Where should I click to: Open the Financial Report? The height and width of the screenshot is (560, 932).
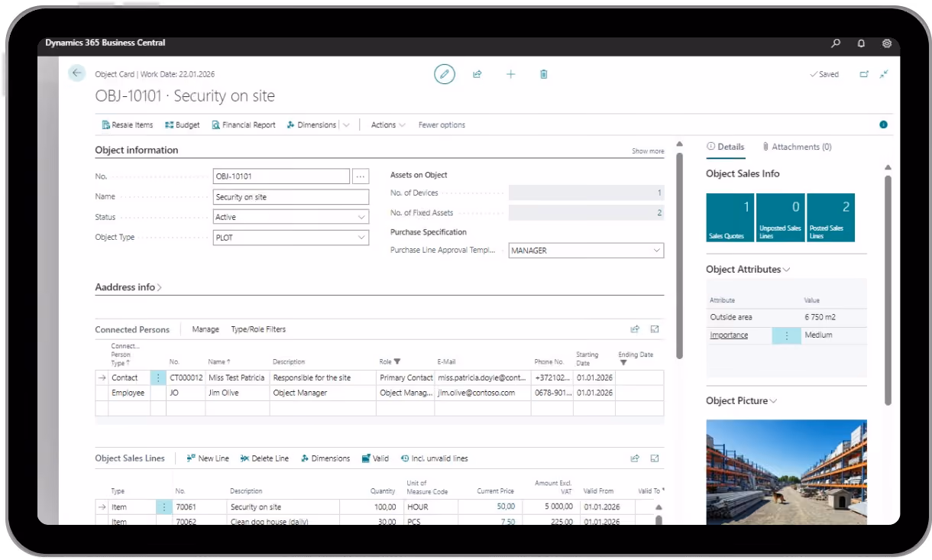tap(244, 125)
